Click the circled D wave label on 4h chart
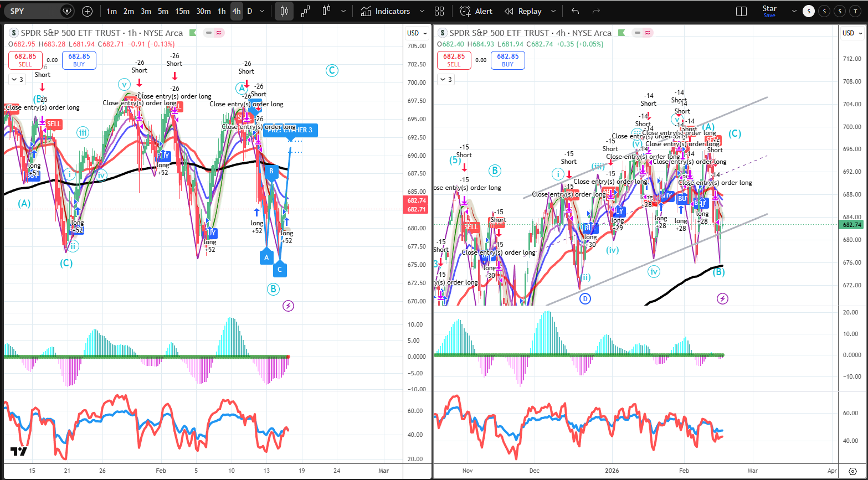The width and height of the screenshot is (868, 480). (585, 299)
